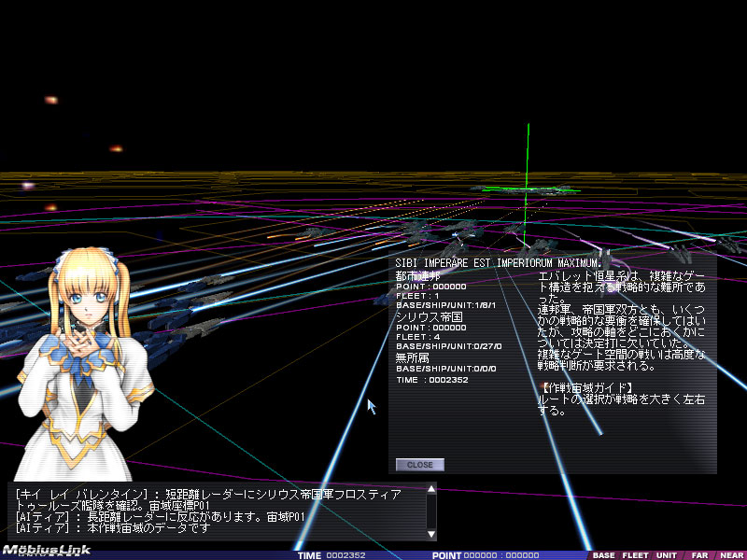
Task: Click the 'BASE/SHIP/UNIT:1/8/1' stat line
Action: tap(446, 305)
